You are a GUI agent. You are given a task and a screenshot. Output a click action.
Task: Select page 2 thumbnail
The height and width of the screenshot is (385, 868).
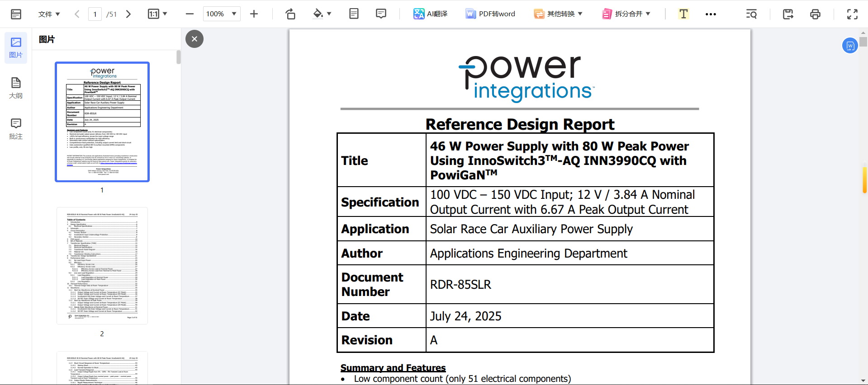click(102, 266)
